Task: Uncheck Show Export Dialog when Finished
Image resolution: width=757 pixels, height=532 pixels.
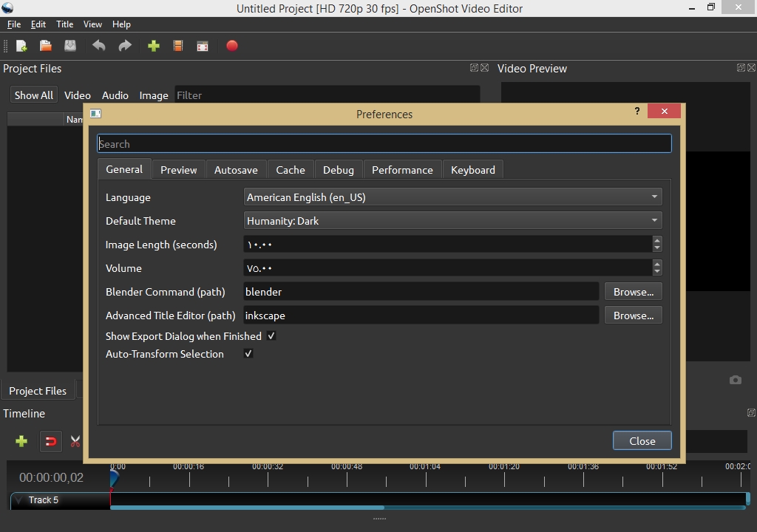Action: click(x=271, y=336)
